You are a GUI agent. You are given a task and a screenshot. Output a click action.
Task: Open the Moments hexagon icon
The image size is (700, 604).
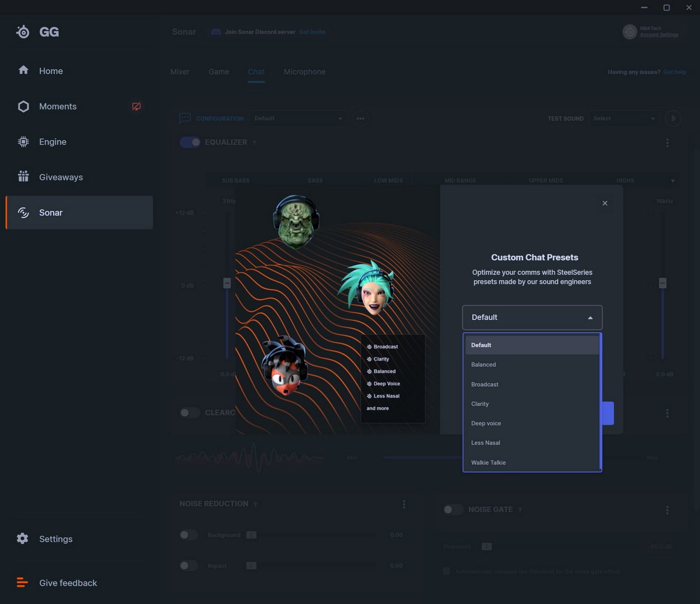[x=24, y=106]
